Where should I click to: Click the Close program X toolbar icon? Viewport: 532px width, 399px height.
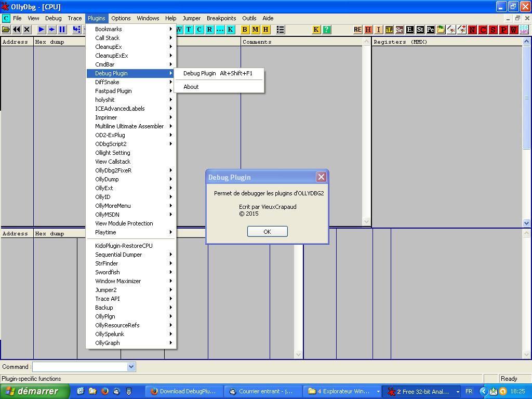click(x=27, y=30)
